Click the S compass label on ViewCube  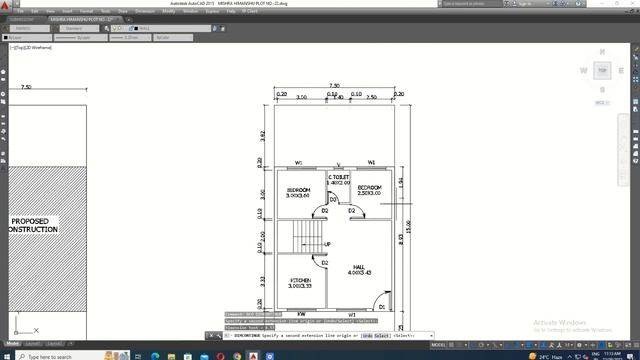click(602, 90)
